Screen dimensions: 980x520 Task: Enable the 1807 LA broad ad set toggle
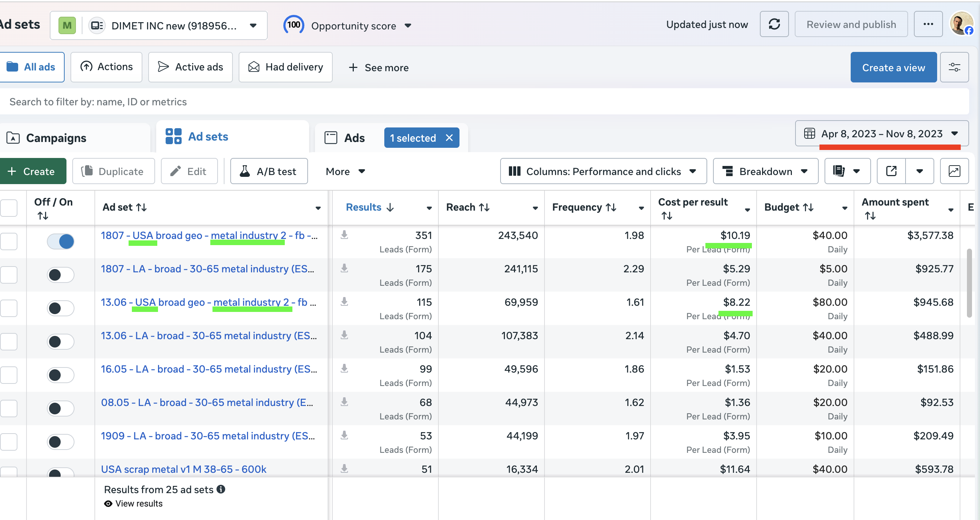tap(61, 275)
